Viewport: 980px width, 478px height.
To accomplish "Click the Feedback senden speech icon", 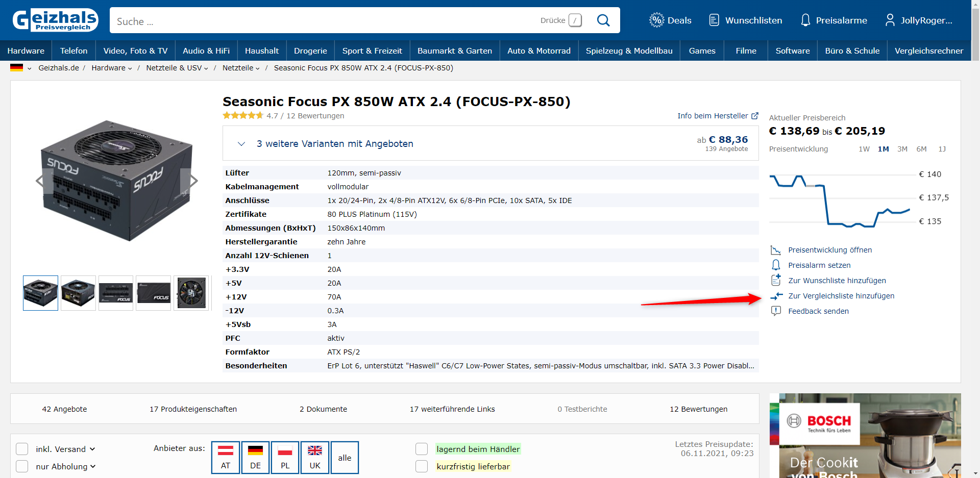I will (776, 311).
